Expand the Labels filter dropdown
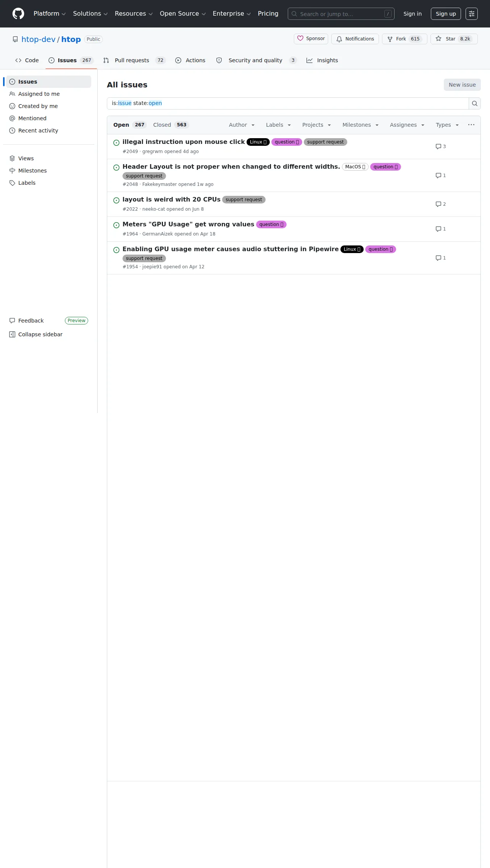Screen dimensions: 490x868 278,125
